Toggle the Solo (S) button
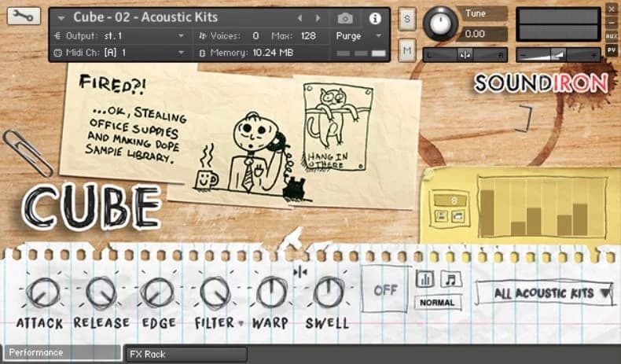Image resolution: width=621 pixels, height=364 pixels. click(x=406, y=20)
